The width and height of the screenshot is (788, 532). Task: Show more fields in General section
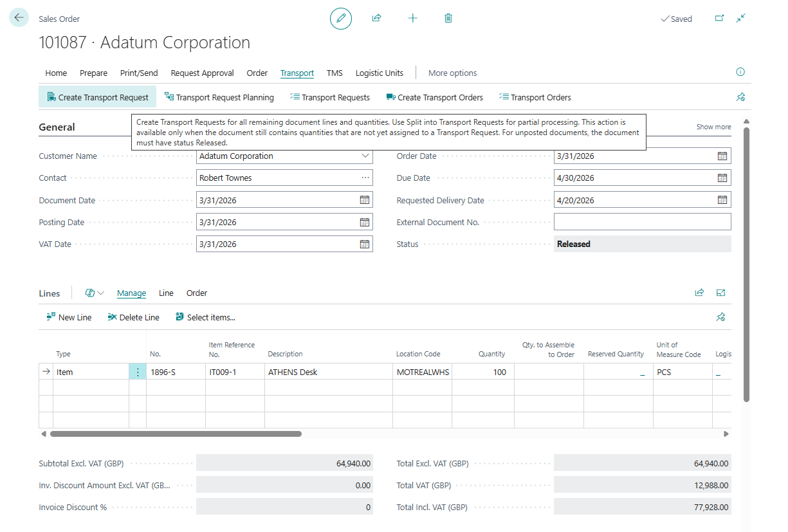713,127
